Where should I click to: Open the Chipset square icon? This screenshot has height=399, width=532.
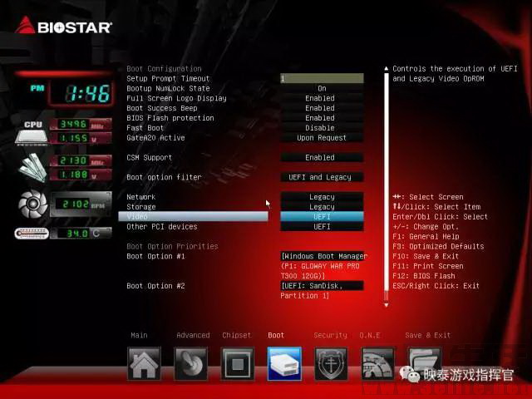tap(238, 364)
